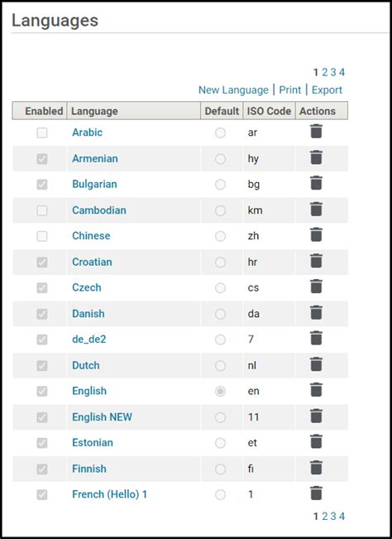Delete the English NEW language
The image size is (392, 539).
point(316,416)
